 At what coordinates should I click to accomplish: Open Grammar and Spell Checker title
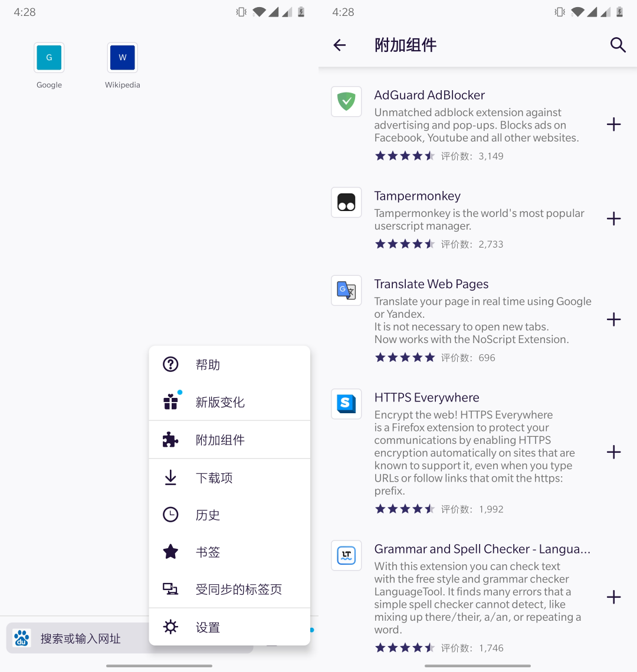click(482, 549)
